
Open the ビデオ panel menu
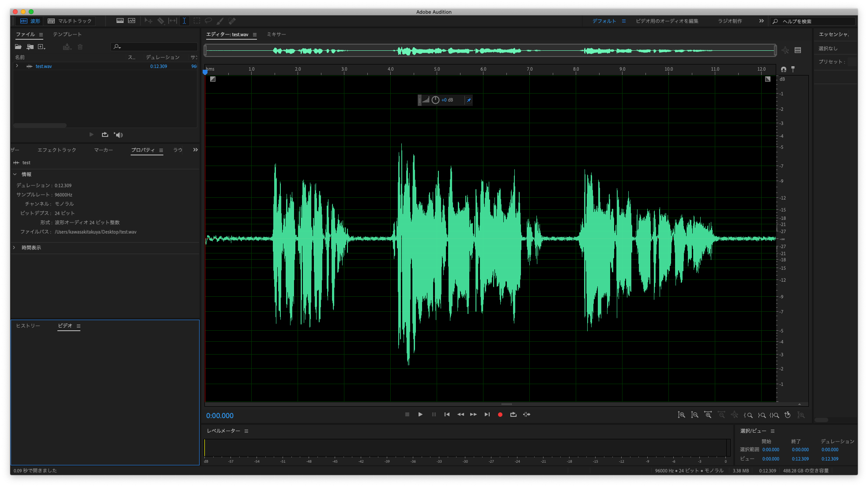pyautogui.click(x=79, y=326)
